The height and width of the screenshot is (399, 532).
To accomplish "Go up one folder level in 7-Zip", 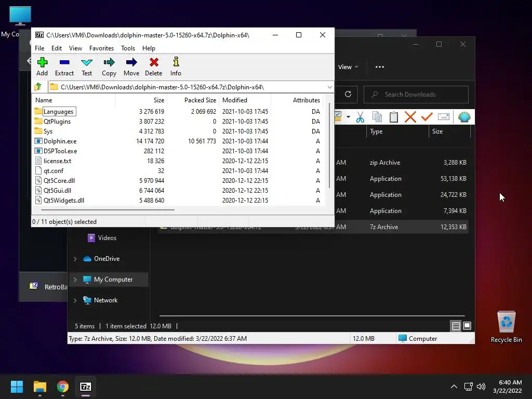I will click(x=38, y=87).
